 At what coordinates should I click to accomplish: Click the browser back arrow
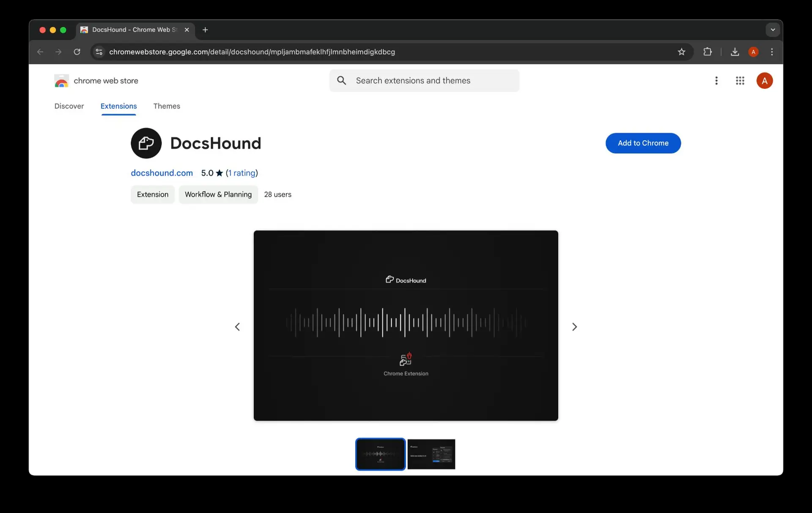coord(40,52)
